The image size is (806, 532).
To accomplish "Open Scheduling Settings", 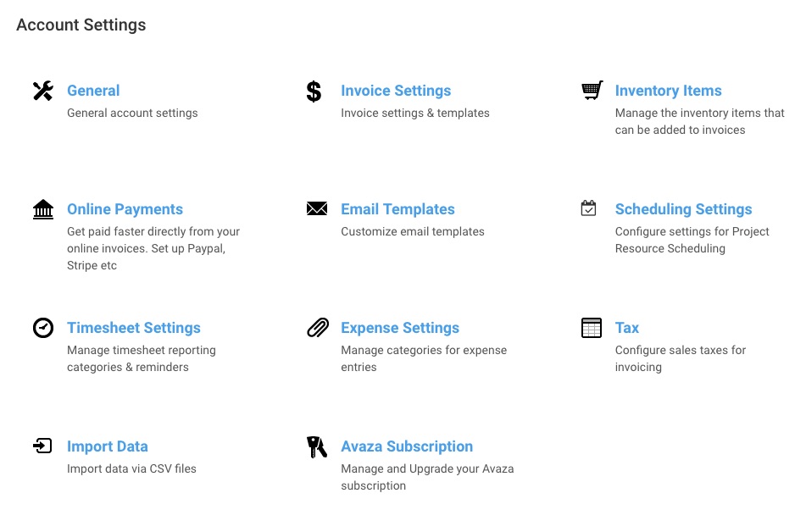I will click(683, 209).
